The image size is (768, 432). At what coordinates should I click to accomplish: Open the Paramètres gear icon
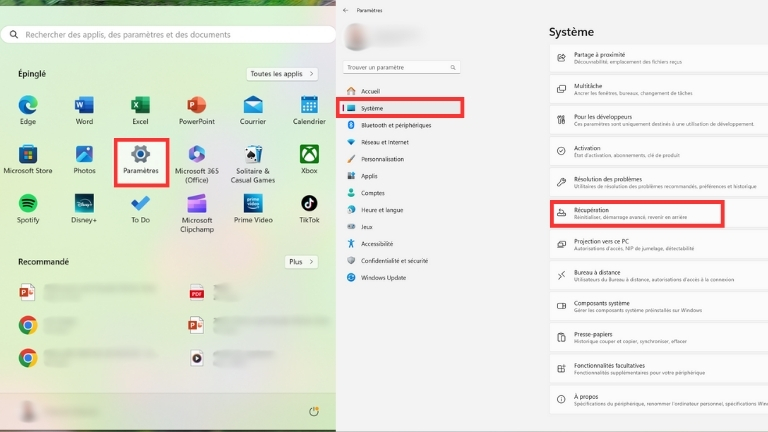141,154
